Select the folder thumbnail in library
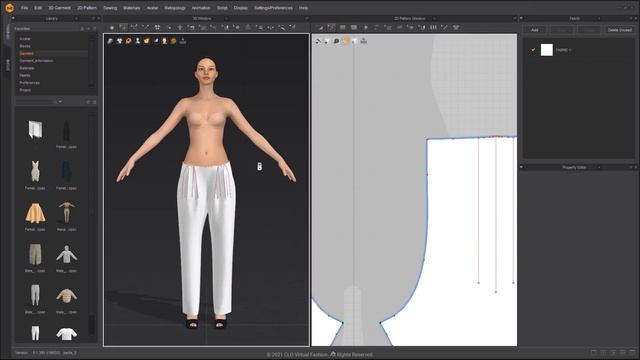Viewport: 640px width, 360px height. pos(35,130)
